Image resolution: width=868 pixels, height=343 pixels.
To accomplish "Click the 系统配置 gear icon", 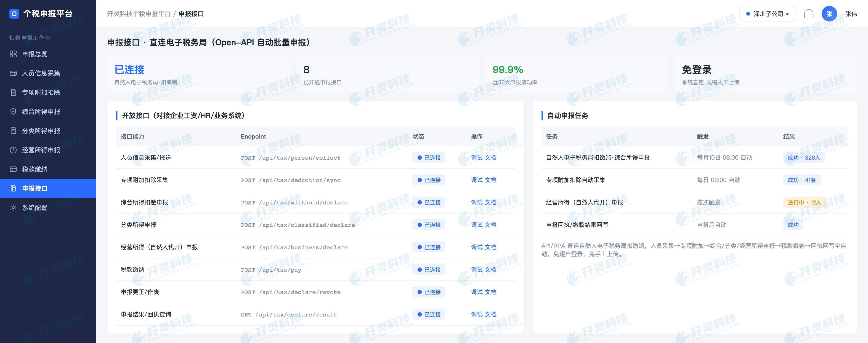I will 13,208.
